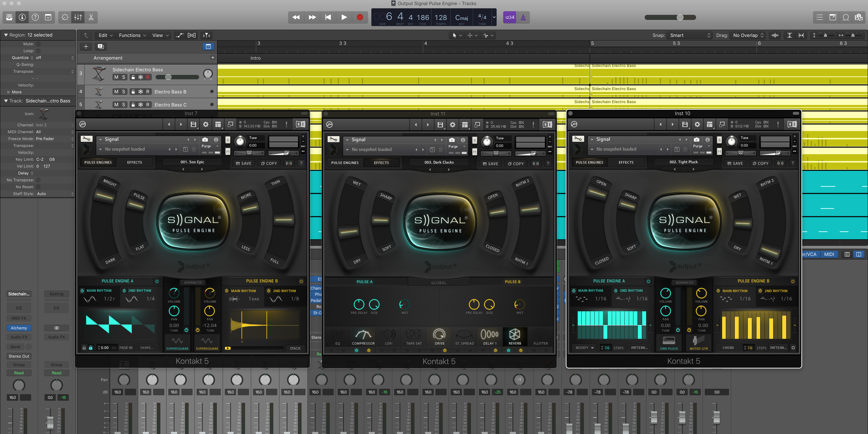Open the Purge dropdown in Inst 10
Screen dimensions: 868x434
pyautogui.click(x=701, y=146)
